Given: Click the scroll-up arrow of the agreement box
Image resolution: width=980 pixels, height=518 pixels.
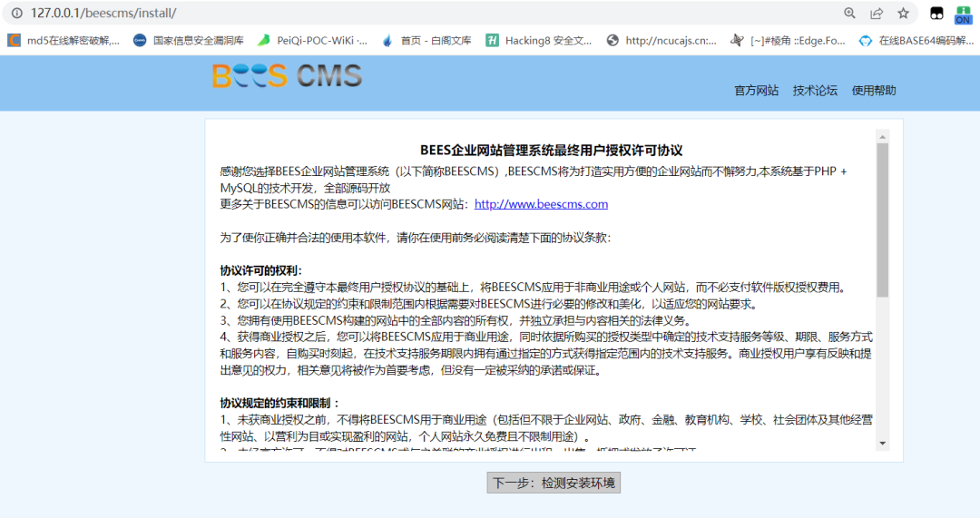Looking at the screenshot, I should coord(883,137).
